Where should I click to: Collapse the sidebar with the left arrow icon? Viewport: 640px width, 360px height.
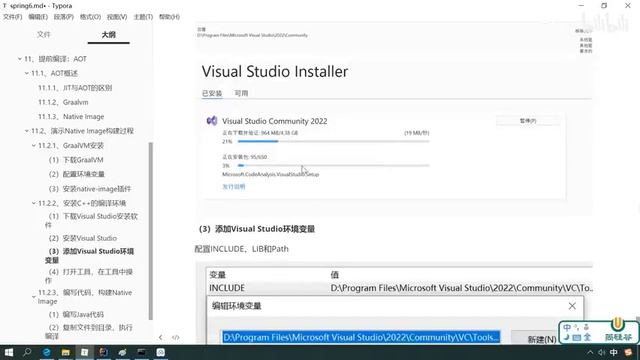tap(160, 337)
